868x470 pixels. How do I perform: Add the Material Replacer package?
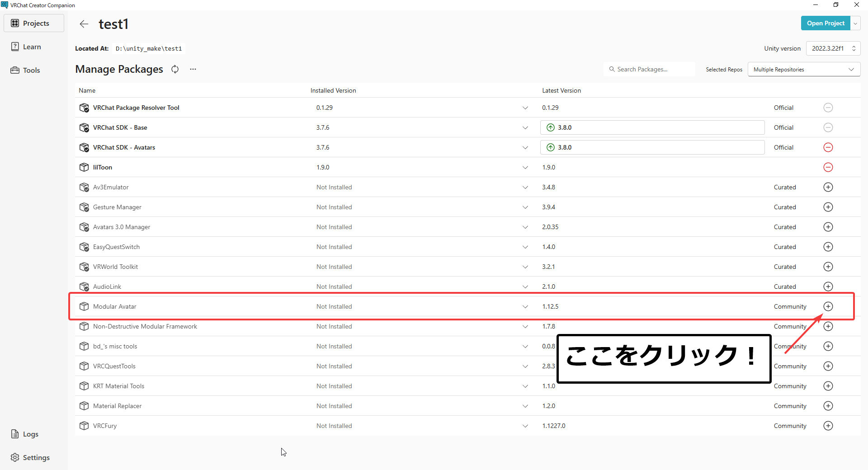(x=828, y=406)
